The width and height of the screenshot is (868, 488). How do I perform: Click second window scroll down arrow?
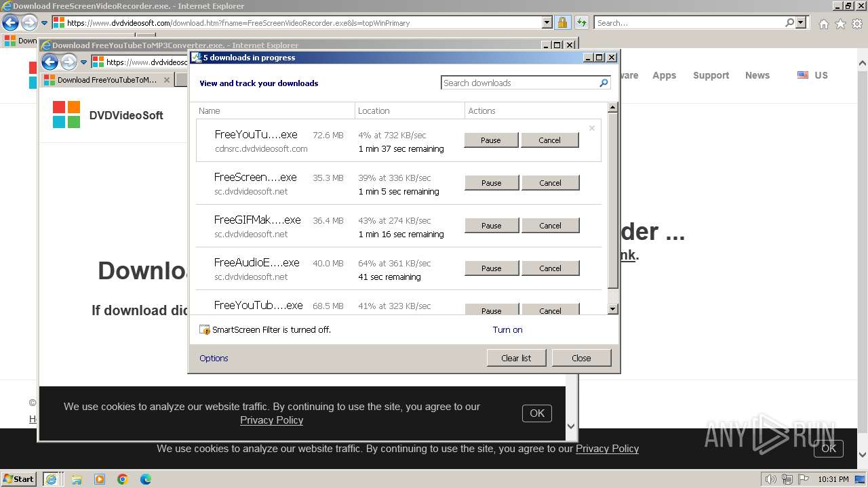point(571,426)
